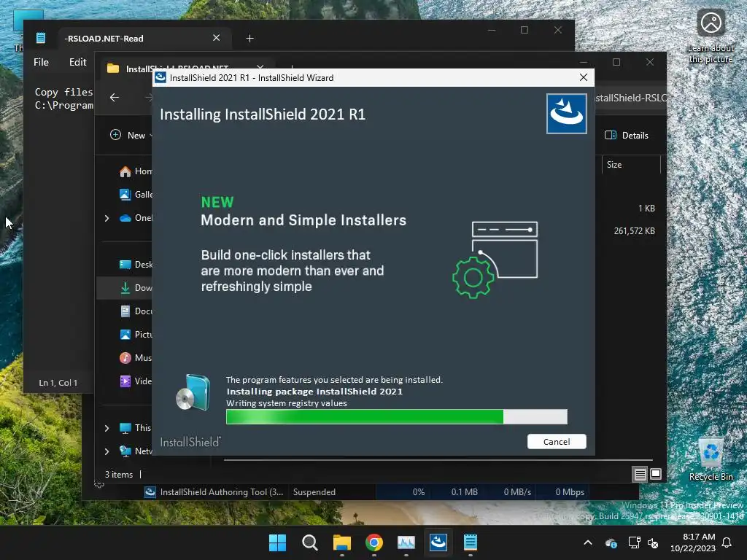747x560 pixels.
Task: Switch Explorer to details list view
Action: click(640, 474)
